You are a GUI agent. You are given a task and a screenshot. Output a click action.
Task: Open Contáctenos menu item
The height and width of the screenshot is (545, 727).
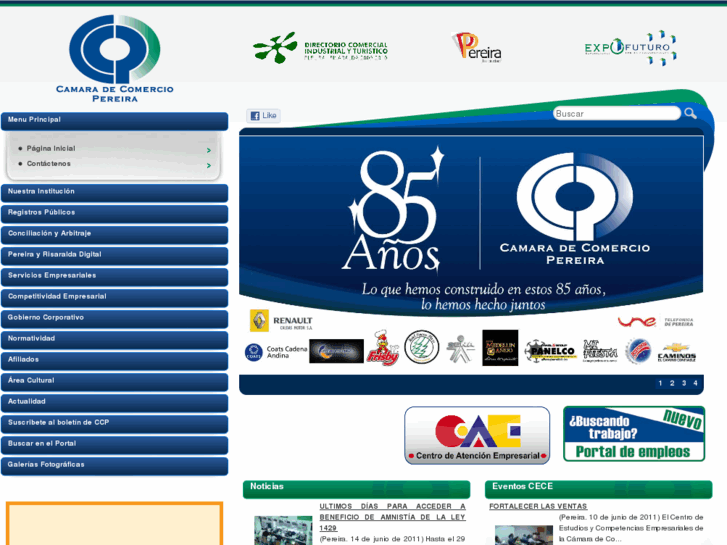[49, 164]
